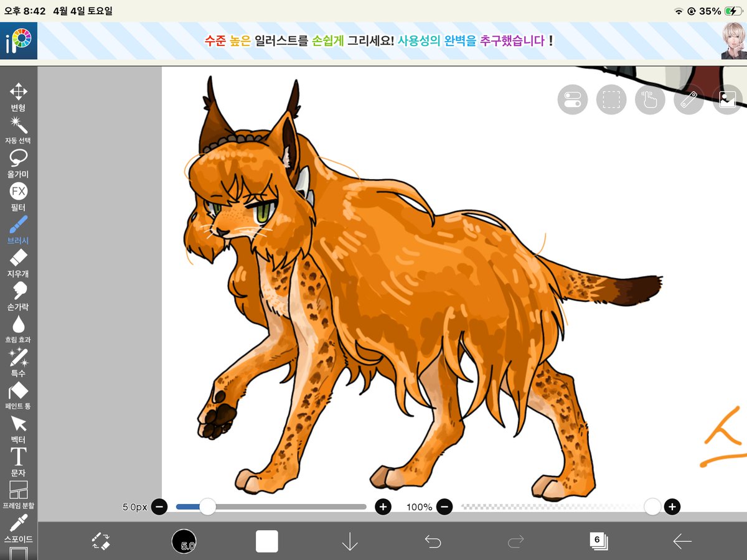This screenshot has height=560, width=747.
Task: Open the layers panel showing 6
Action: [598, 541]
